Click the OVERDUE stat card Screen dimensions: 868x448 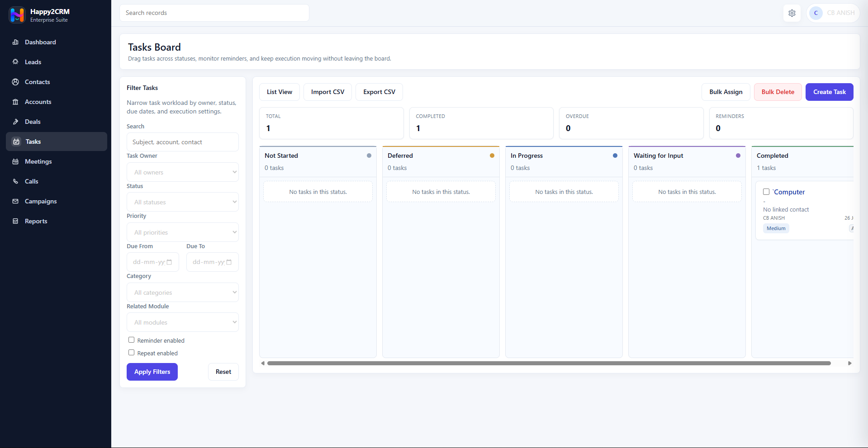point(631,123)
